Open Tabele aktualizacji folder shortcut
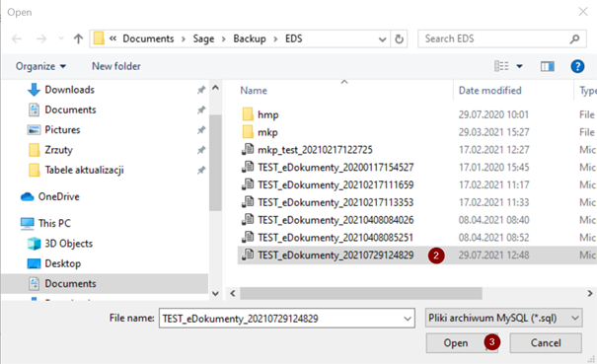The image size is (597, 364). point(84,171)
